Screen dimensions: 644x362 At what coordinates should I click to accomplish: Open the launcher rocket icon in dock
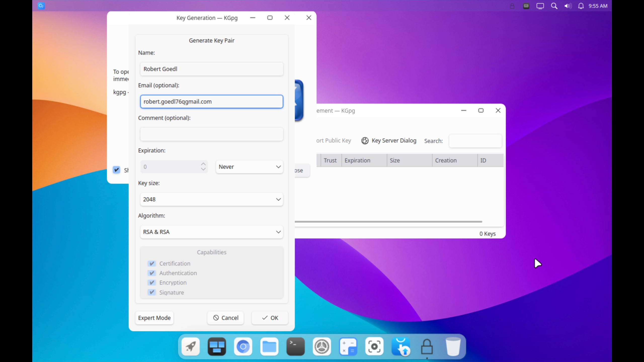pos(191,347)
